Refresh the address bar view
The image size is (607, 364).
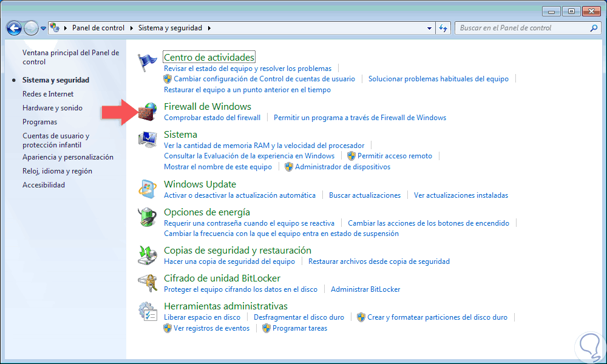pyautogui.click(x=443, y=28)
